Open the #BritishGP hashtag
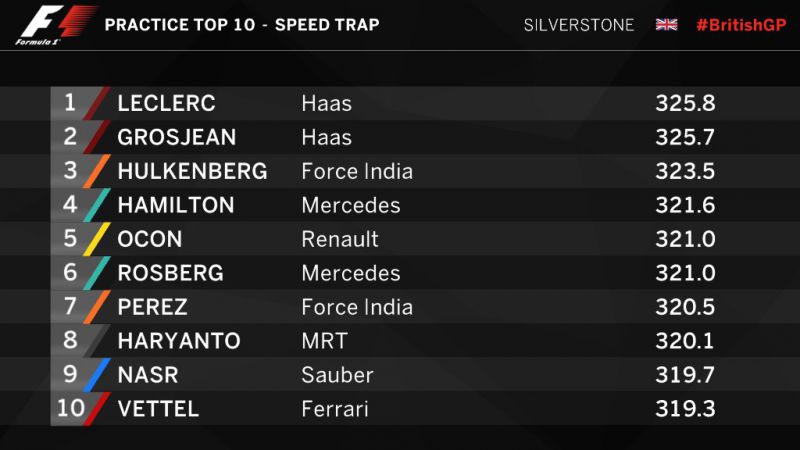Image resolution: width=800 pixels, height=450 pixels. 741,25
